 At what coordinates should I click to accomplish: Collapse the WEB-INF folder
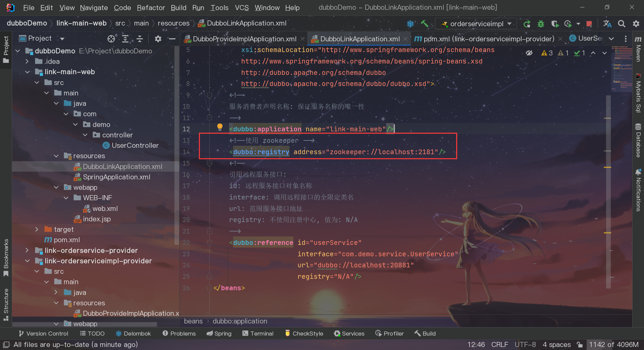click(x=66, y=198)
